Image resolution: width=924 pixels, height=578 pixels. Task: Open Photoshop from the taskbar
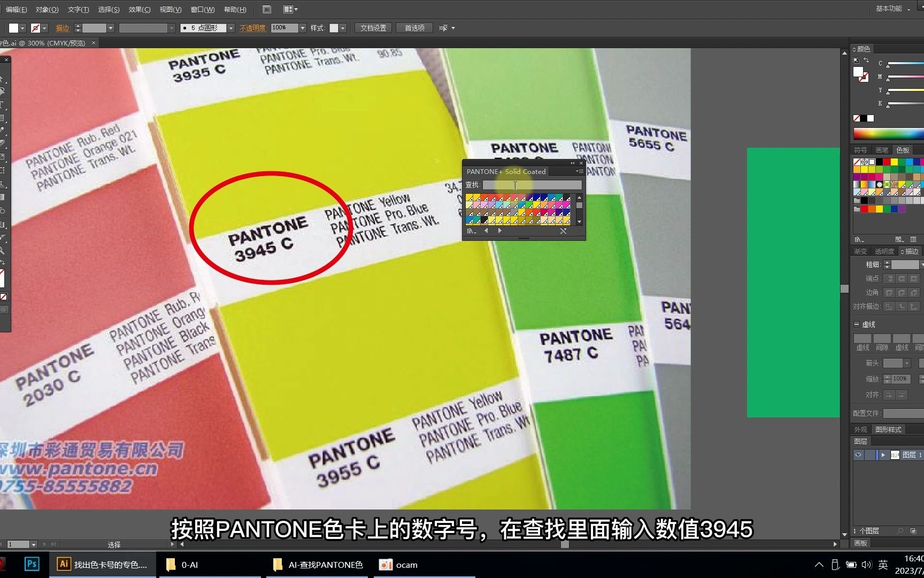tap(32, 564)
